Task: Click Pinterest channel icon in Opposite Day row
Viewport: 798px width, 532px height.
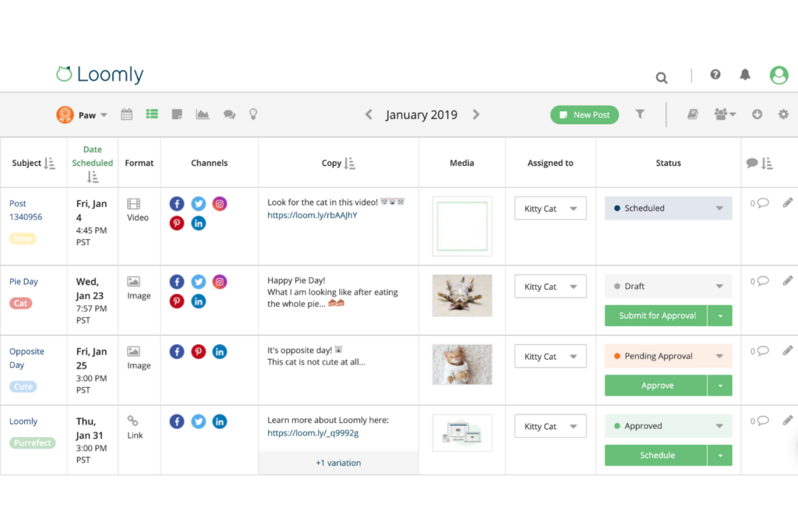Action: [x=198, y=351]
